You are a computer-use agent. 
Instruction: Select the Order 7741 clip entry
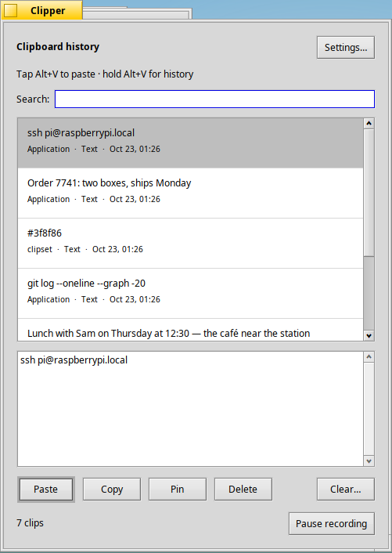pos(191,193)
